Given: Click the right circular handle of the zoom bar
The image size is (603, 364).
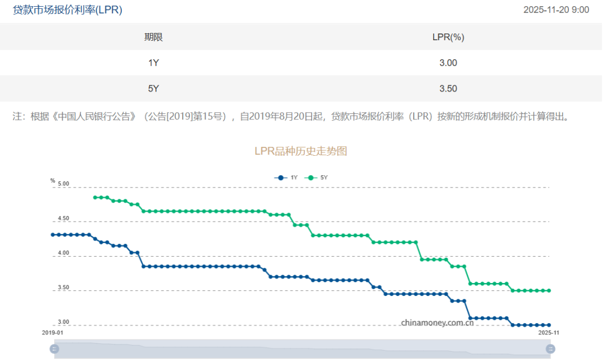Looking at the screenshot, I should [550, 348].
